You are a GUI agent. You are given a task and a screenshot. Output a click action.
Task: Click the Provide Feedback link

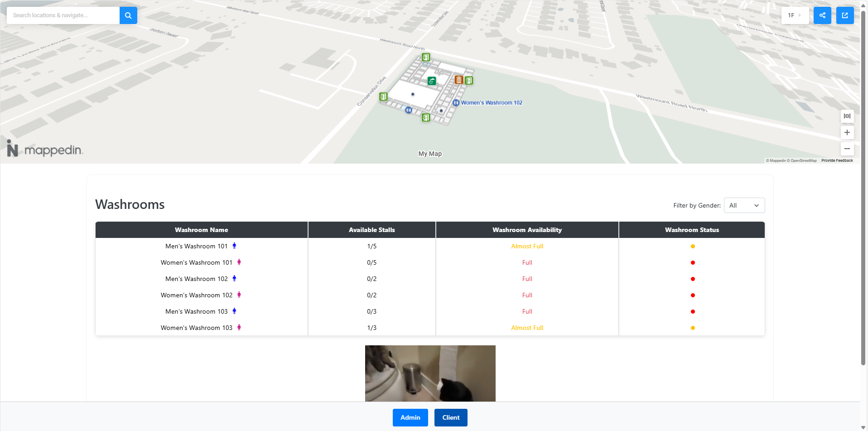point(837,160)
